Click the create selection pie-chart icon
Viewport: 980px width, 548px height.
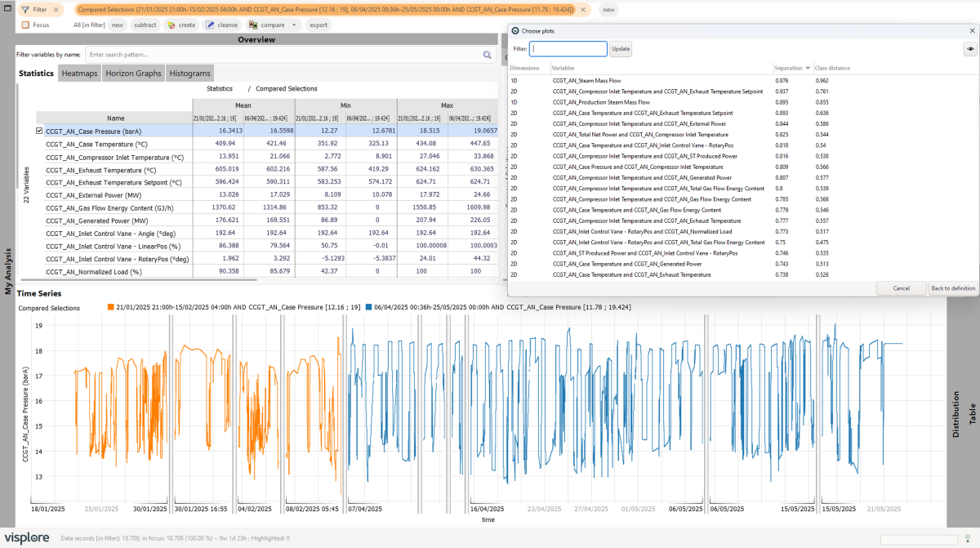tap(171, 25)
